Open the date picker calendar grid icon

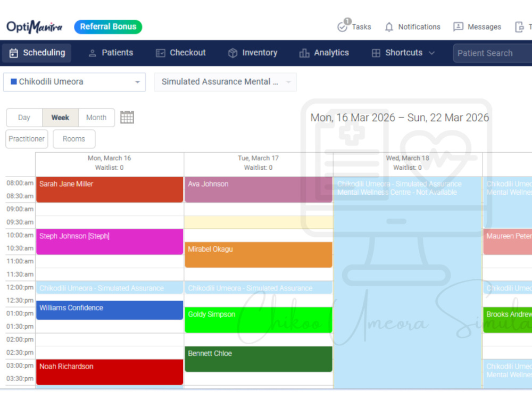[x=127, y=118]
